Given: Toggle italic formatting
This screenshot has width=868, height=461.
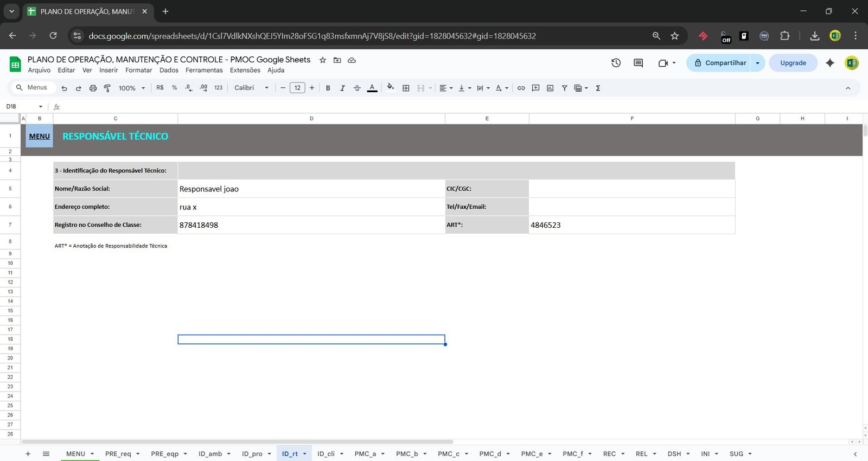Looking at the screenshot, I should (342, 88).
